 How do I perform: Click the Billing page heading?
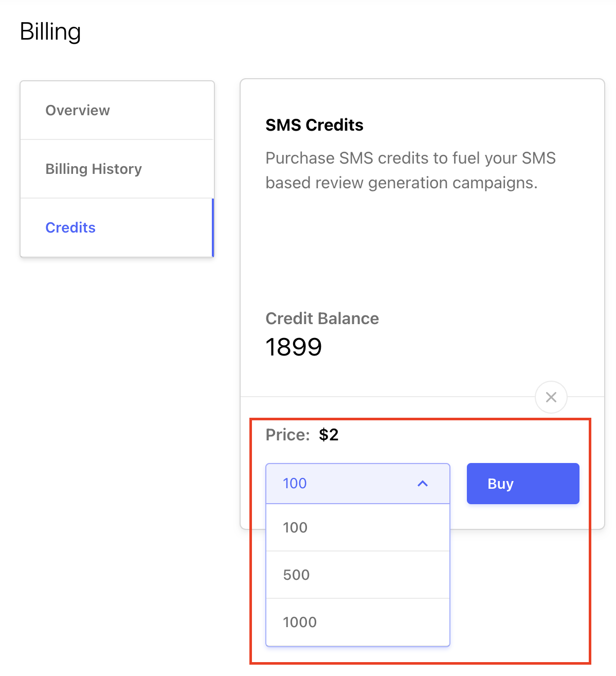tap(50, 32)
